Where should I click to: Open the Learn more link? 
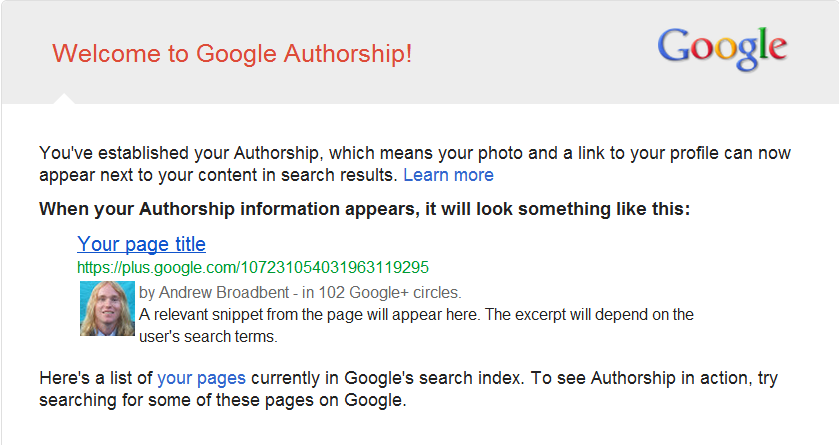448,175
